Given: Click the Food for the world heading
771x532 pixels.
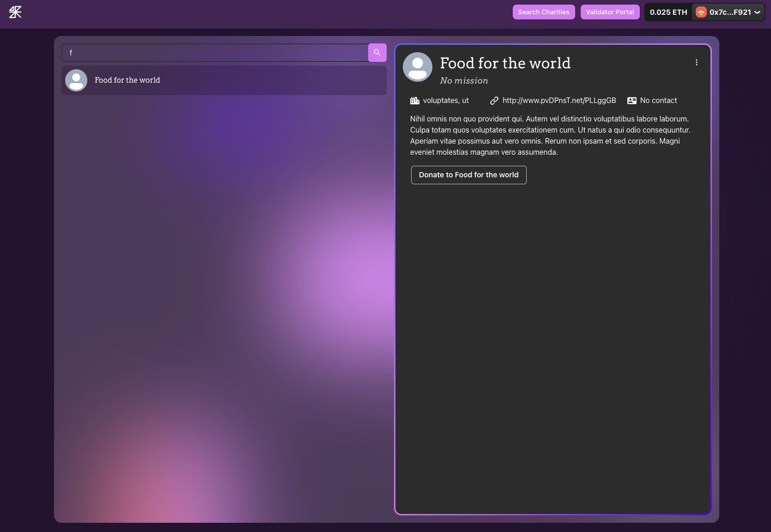Looking at the screenshot, I should pyautogui.click(x=505, y=63).
